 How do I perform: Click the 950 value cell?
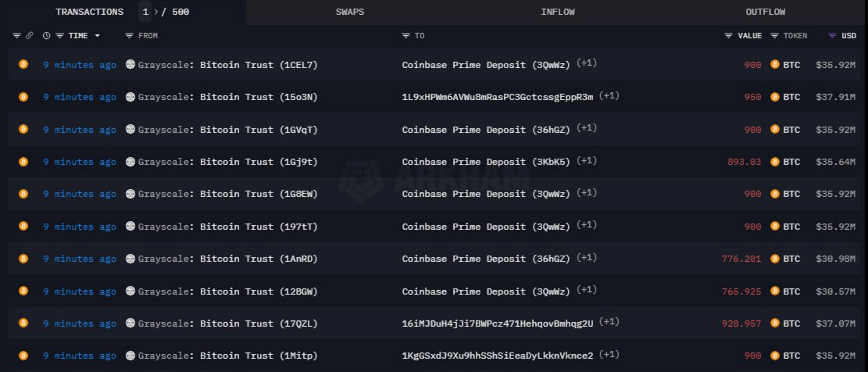point(753,97)
